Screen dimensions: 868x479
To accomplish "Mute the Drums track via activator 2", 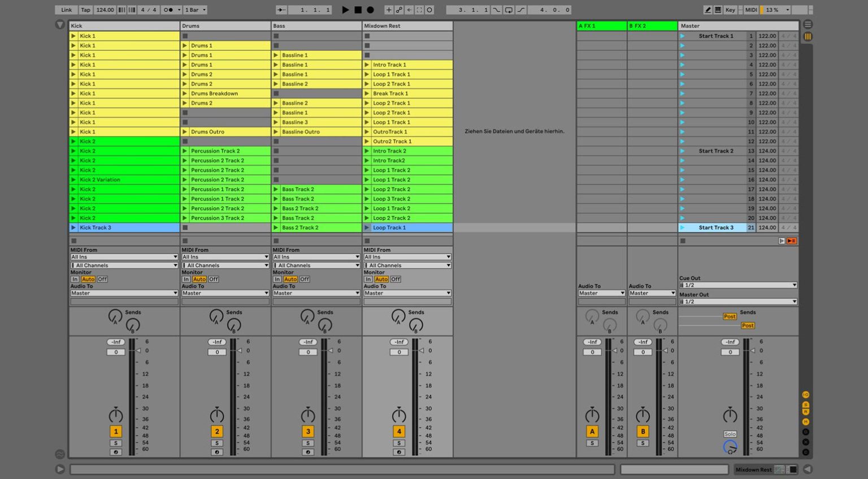I will tap(217, 432).
